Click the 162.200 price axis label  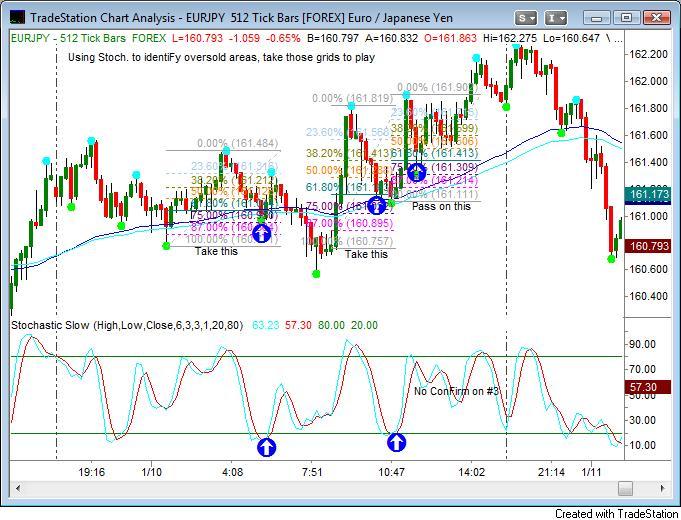pyautogui.click(x=648, y=54)
